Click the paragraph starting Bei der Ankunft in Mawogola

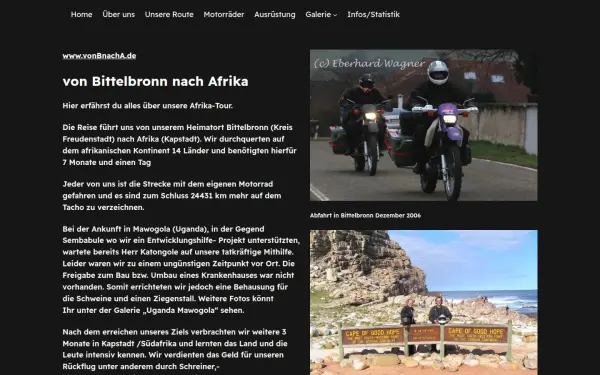(x=181, y=269)
